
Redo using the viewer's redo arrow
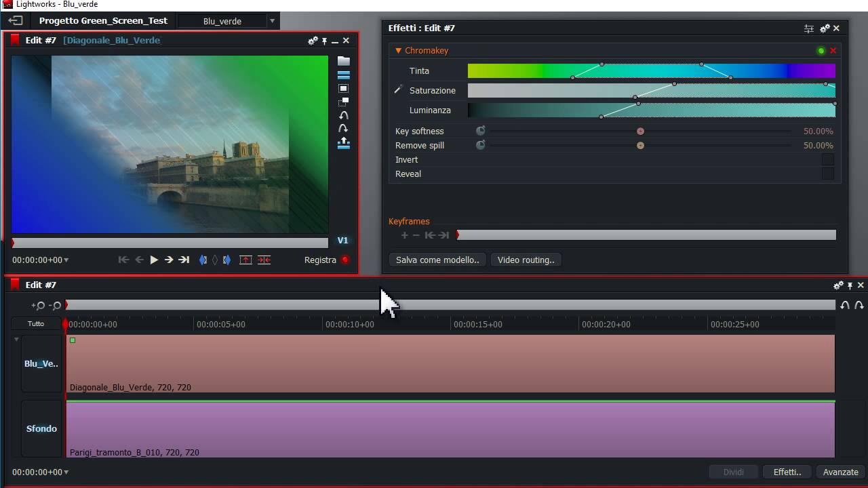point(344,128)
